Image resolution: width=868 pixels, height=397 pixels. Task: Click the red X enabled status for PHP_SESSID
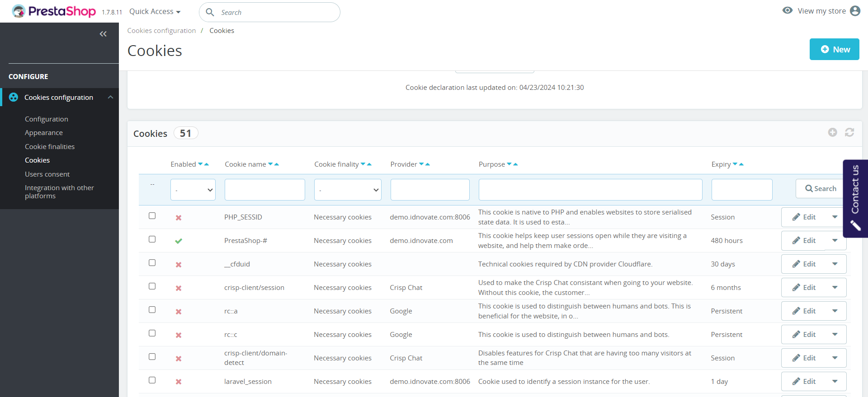pyautogui.click(x=179, y=218)
